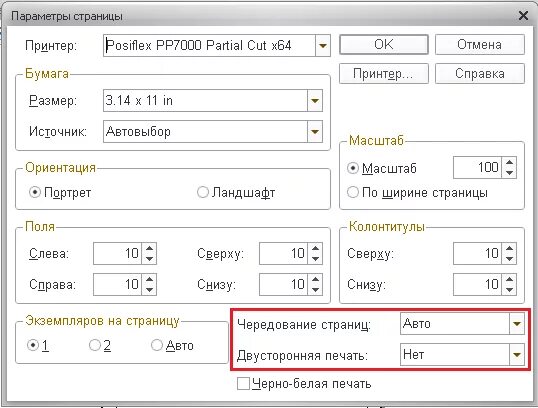
Task: Expand the Источник dropdown arrow
Action: click(315, 131)
